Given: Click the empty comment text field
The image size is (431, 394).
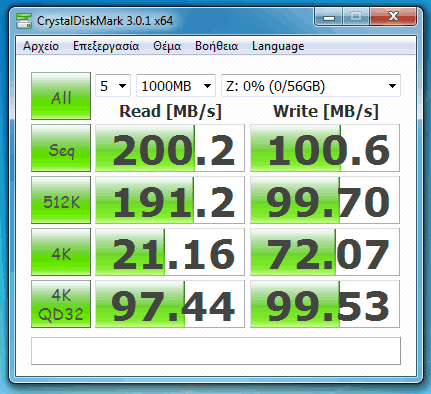Looking at the screenshot, I should click(216, 351).
